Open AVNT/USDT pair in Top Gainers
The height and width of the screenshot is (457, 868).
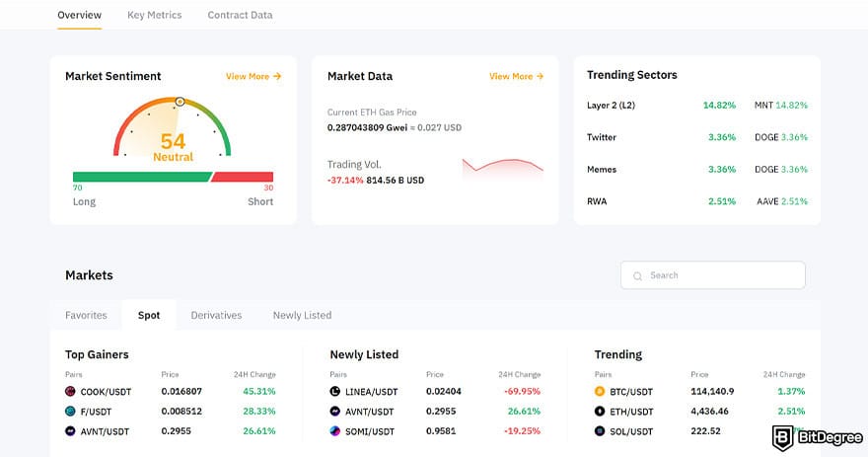coord(105,431)
